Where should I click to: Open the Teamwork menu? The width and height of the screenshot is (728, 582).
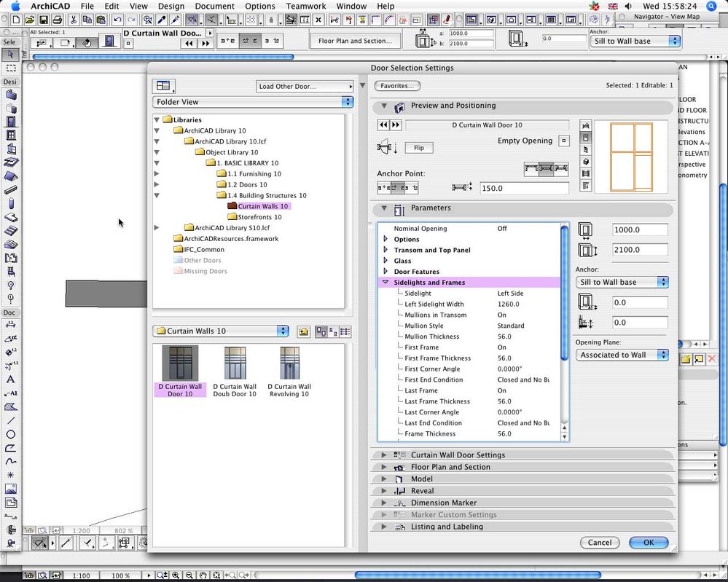click(306, 6)
